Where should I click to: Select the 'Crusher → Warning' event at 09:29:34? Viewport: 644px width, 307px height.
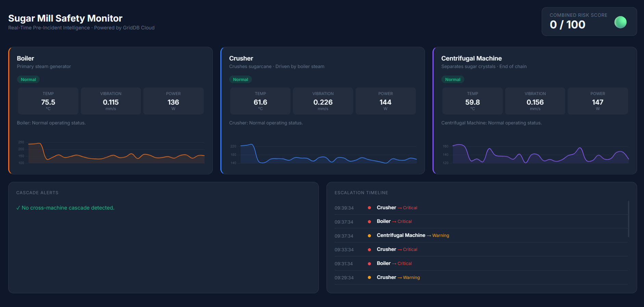(x=398, y=278)
